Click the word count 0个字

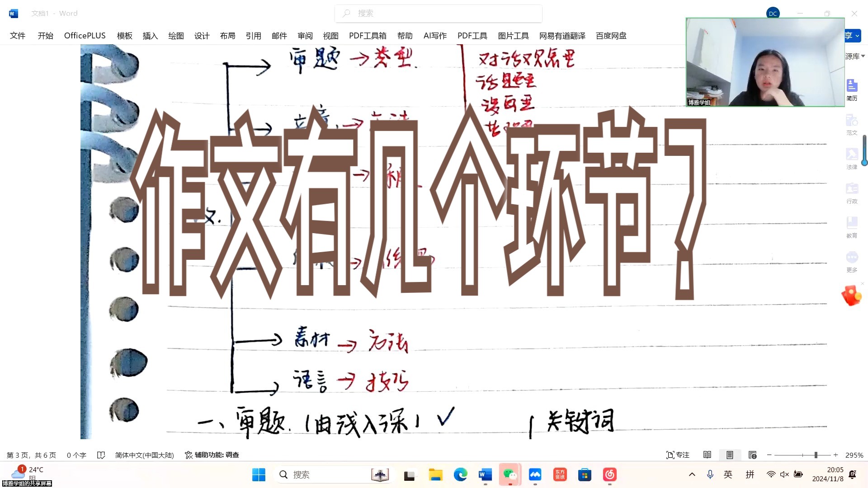click(76, 455)
